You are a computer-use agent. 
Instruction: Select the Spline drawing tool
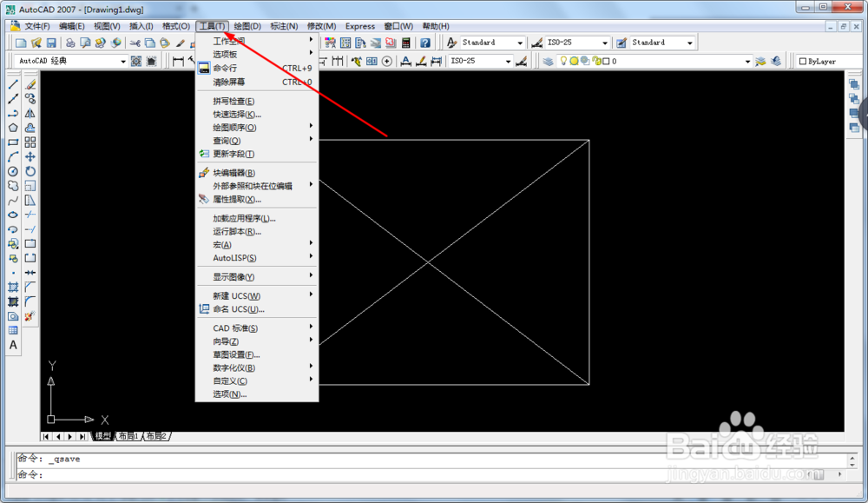13,201
